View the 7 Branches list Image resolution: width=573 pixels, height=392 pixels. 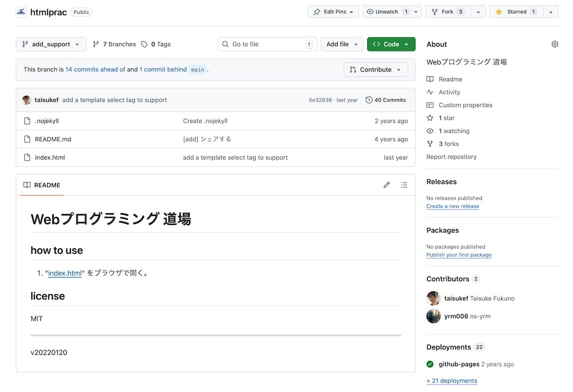point(115,44)
